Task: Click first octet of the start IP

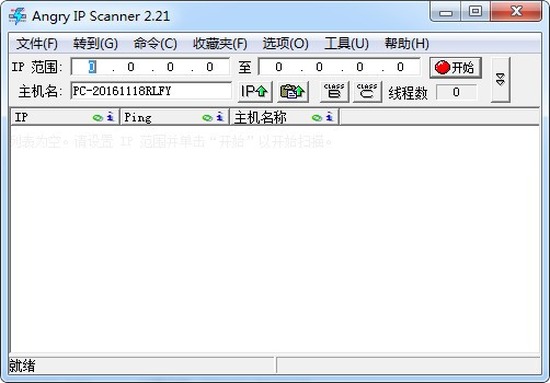Action: (x=92, y=67)
